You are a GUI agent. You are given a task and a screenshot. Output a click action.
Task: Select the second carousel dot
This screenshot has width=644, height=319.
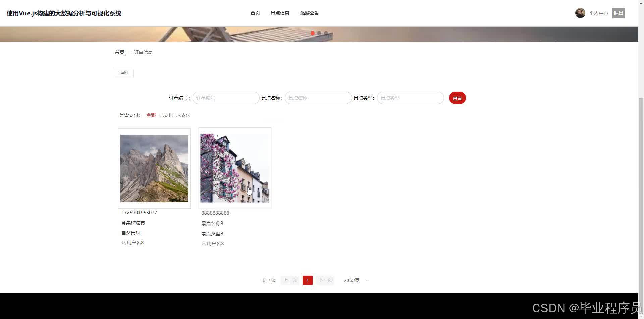point(319,33)
